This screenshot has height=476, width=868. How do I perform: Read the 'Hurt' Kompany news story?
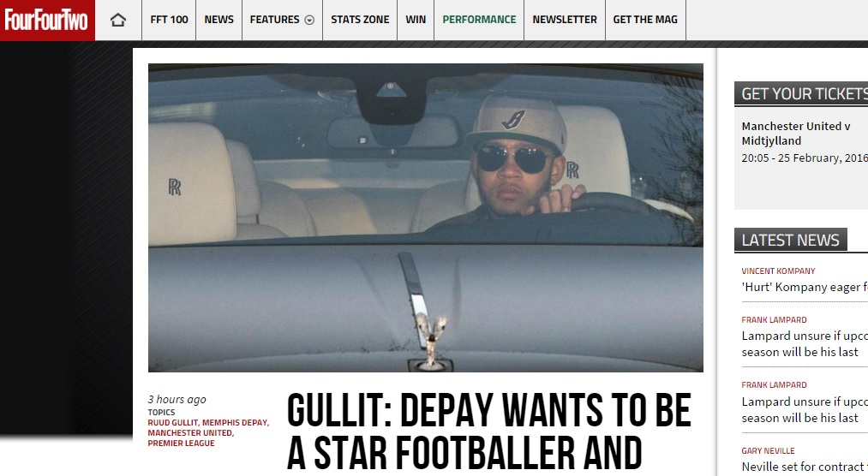[x=805, y=287]
